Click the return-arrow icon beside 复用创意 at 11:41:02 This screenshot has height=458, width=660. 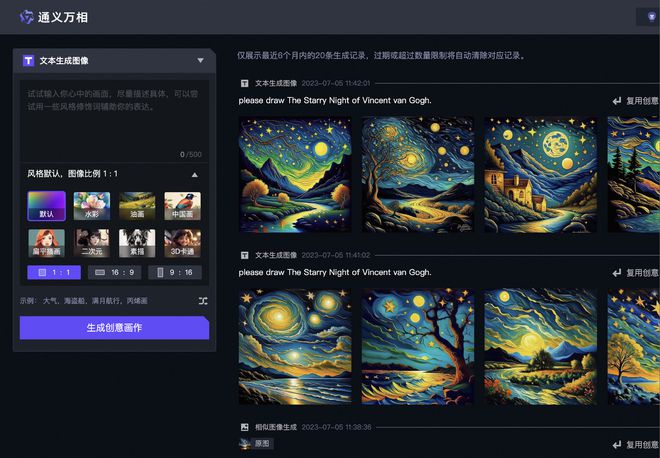click(x=617, y=273)
